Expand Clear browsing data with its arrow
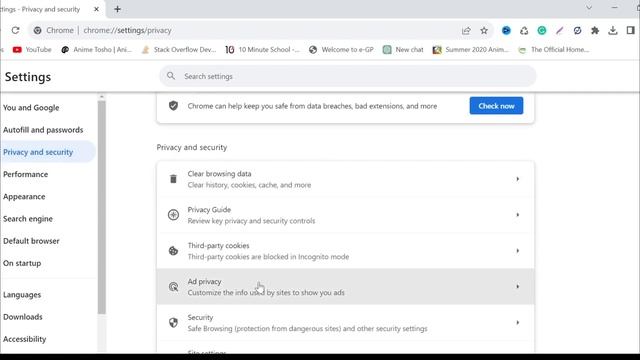 (x=518, y=179)
